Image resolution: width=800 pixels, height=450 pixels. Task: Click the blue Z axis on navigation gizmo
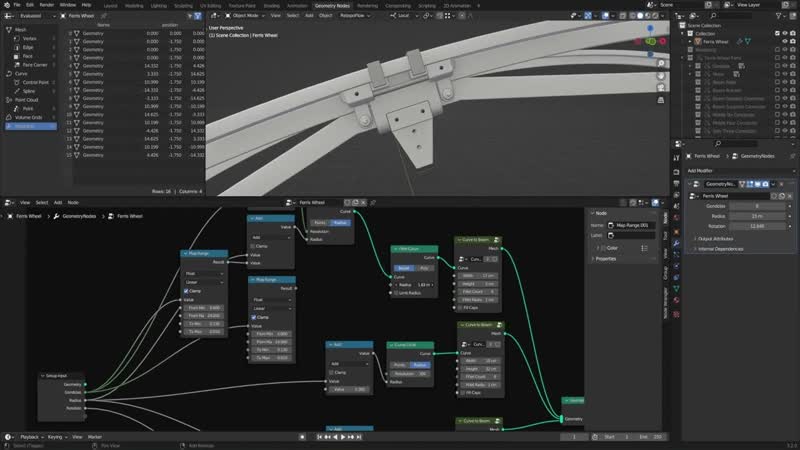coord(650,29)
